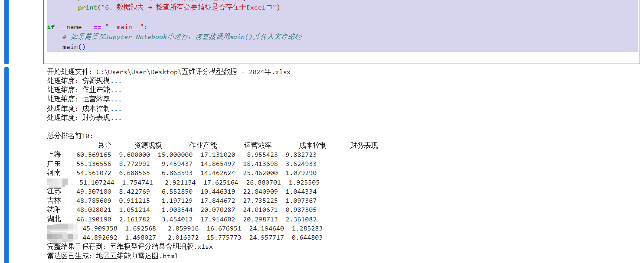
Task: Click the 地区五维能力雷达图.html output link
Action: (x=138, y=256)
